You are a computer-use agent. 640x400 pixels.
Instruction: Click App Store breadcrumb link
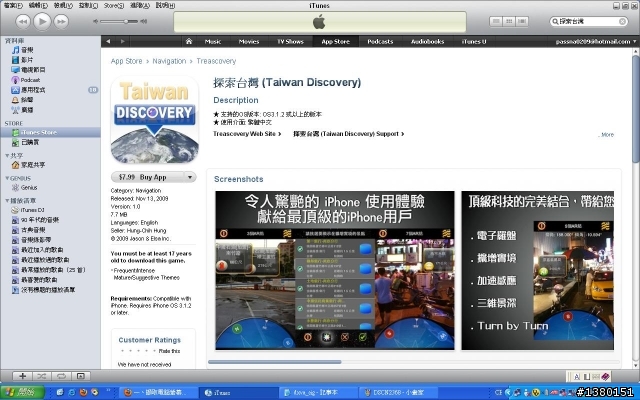click(x=127, y=61)
